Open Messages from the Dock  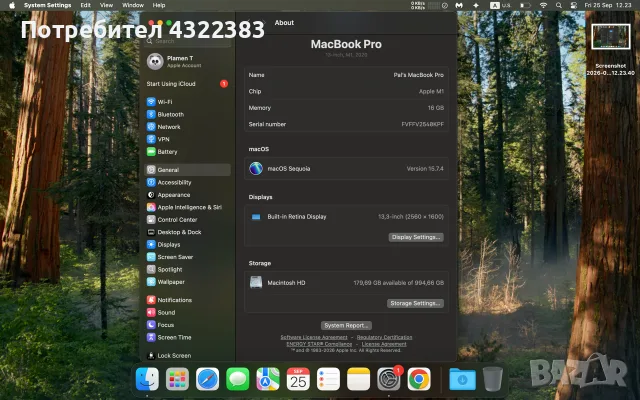click(238, 379)
